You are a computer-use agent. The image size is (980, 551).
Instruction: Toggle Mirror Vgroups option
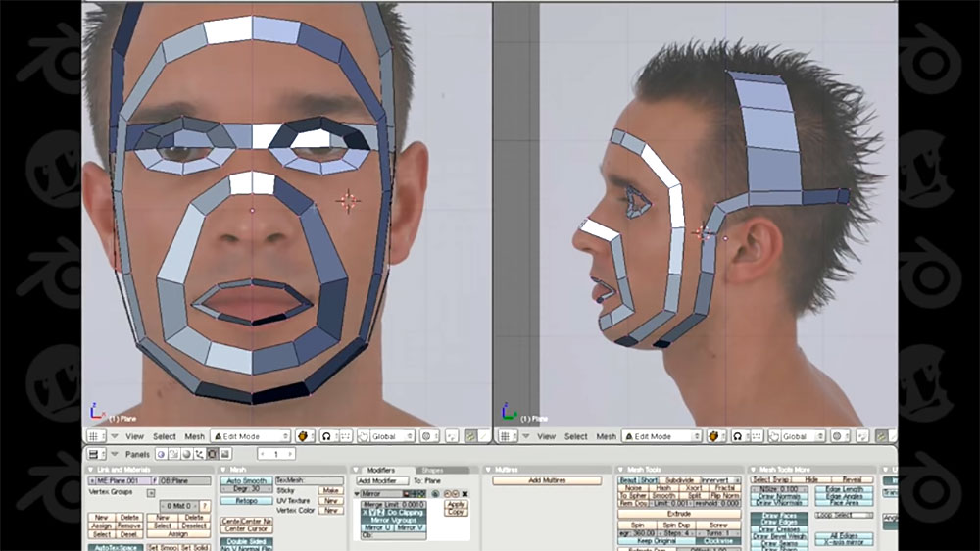point(394,521)
